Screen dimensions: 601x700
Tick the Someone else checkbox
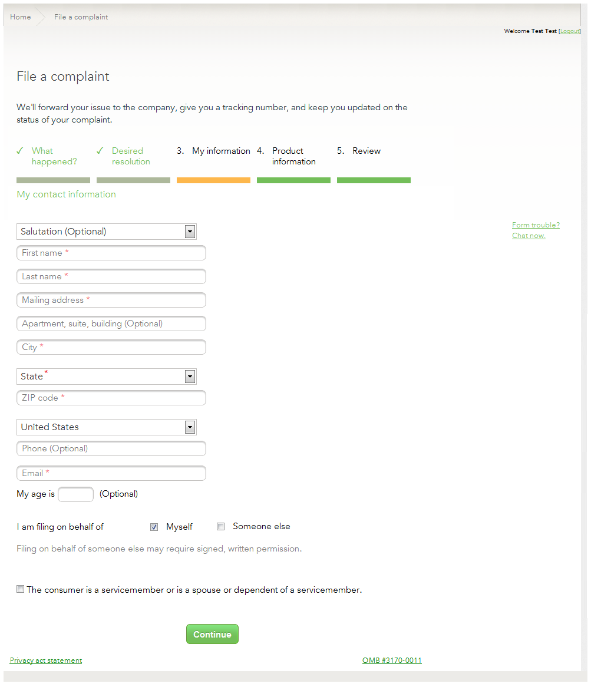221,527
